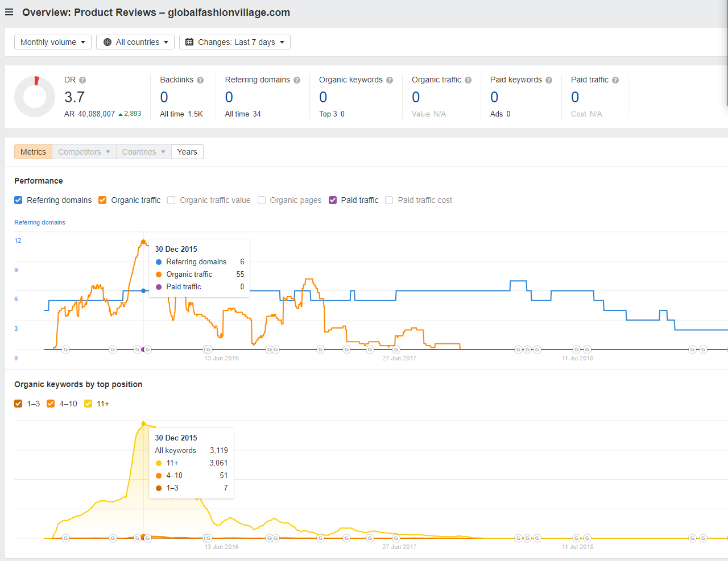
Task: Show help for Referring domains metric header
Action: pyautogui.click(x=297, y=80)
